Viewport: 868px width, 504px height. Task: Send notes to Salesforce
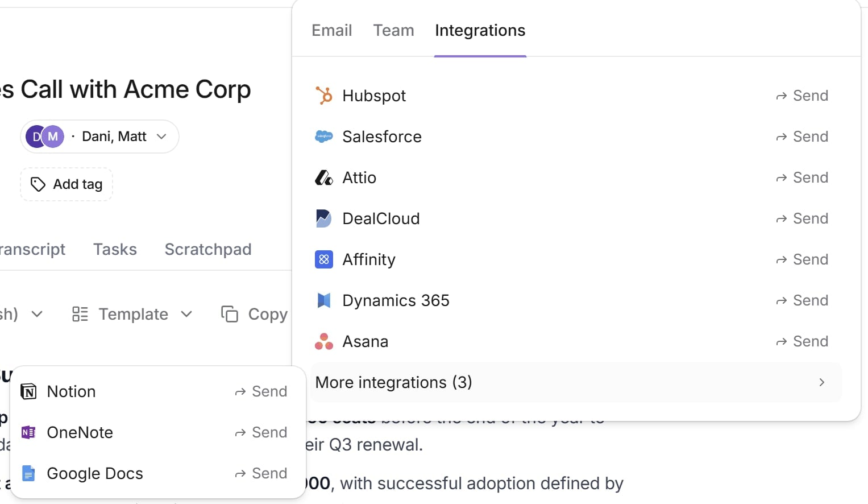[802, 137]
